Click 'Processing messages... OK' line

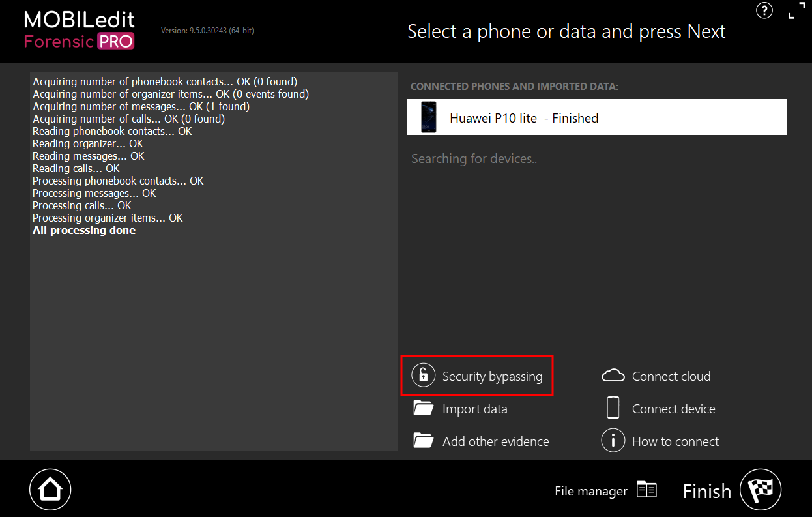(94, 194)
